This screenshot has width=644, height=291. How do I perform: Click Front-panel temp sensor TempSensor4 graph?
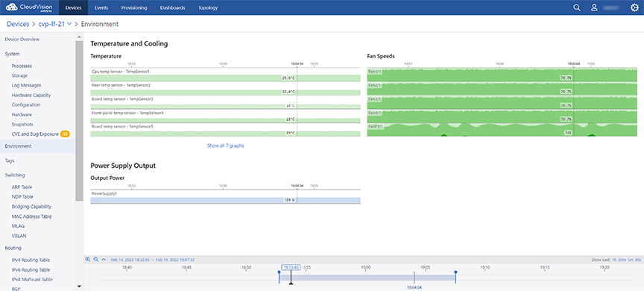click(x=226, y=116)
